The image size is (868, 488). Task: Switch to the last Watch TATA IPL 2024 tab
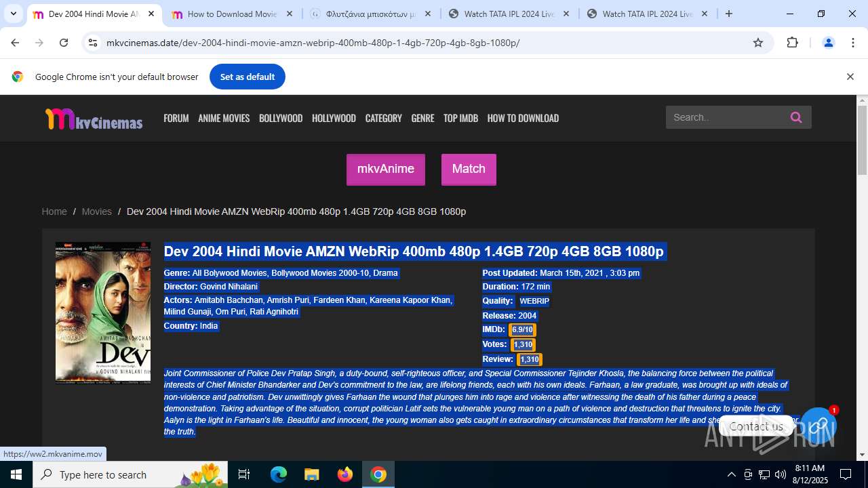[648, 14]
